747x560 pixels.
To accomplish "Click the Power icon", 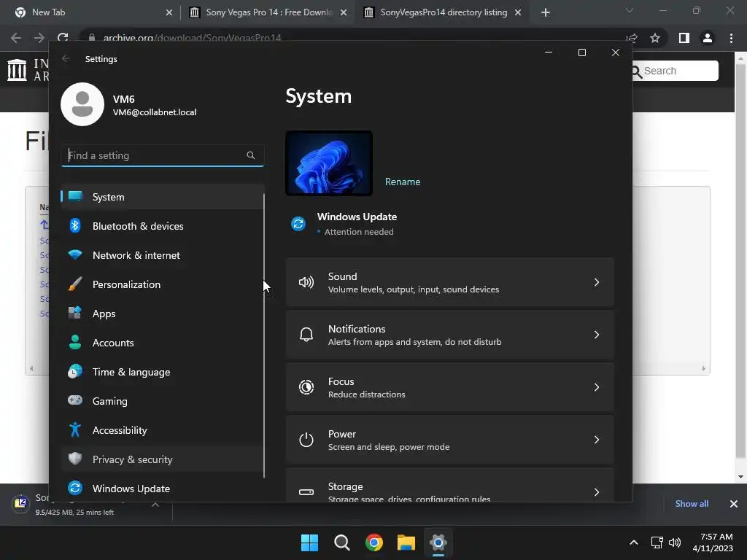I will coord(306,440).
